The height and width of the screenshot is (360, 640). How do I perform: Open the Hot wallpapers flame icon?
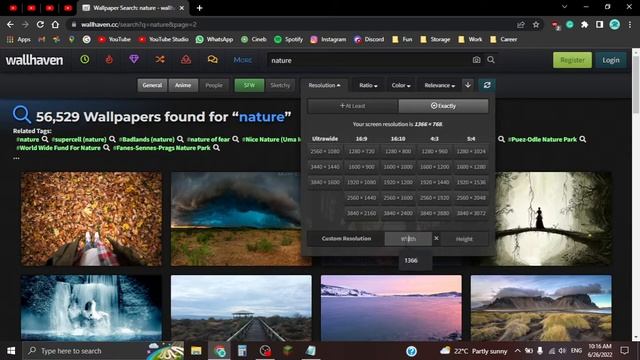pos(109,60)
